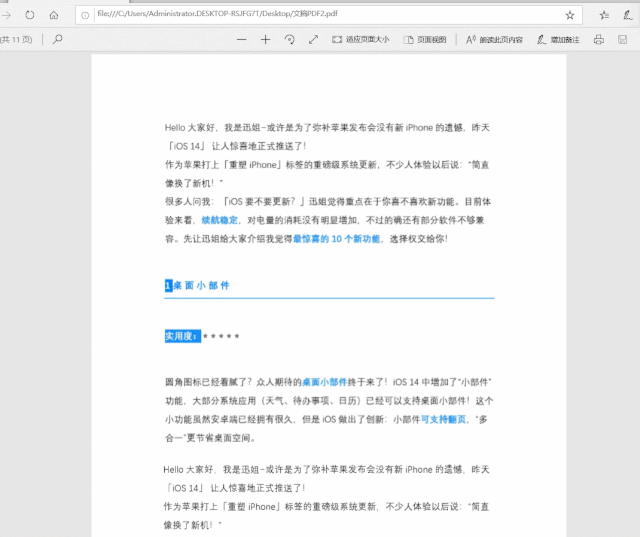Zoom in with the plus button
The image size is (640, 537).
coord(265,40)
